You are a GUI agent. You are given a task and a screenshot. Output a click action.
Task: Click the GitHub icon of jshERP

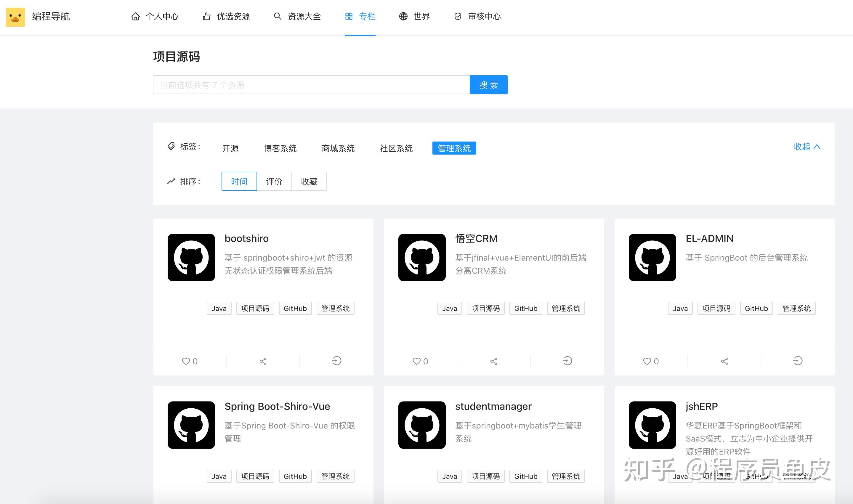[x=652, y=425]
